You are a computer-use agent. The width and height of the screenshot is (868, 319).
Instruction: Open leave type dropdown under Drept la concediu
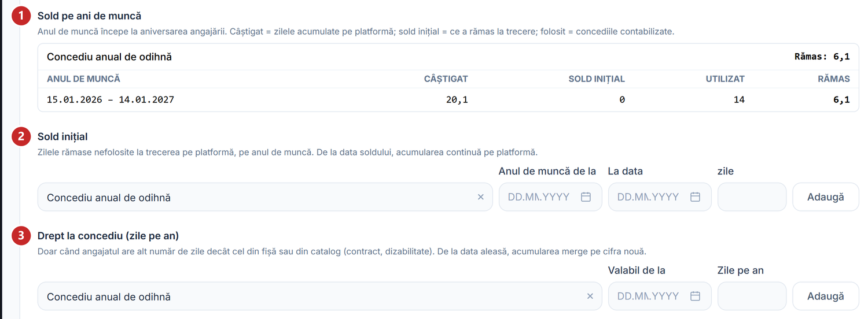pos(319,296)
